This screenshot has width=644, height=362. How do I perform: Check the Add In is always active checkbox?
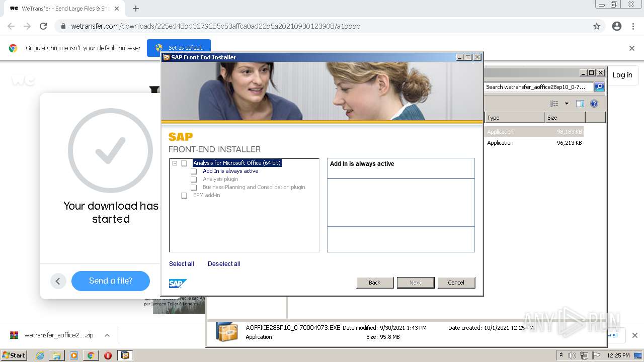(194, 171)
